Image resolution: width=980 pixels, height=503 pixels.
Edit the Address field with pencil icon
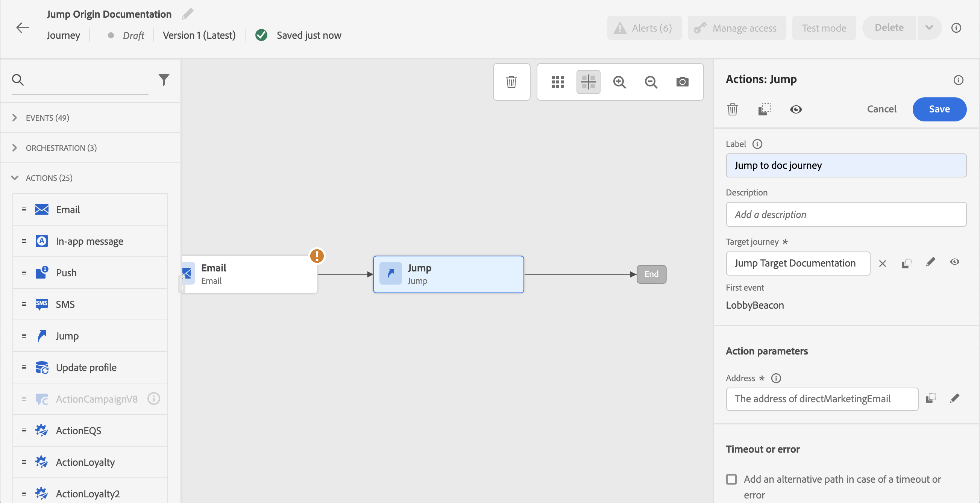coord(954,398)
